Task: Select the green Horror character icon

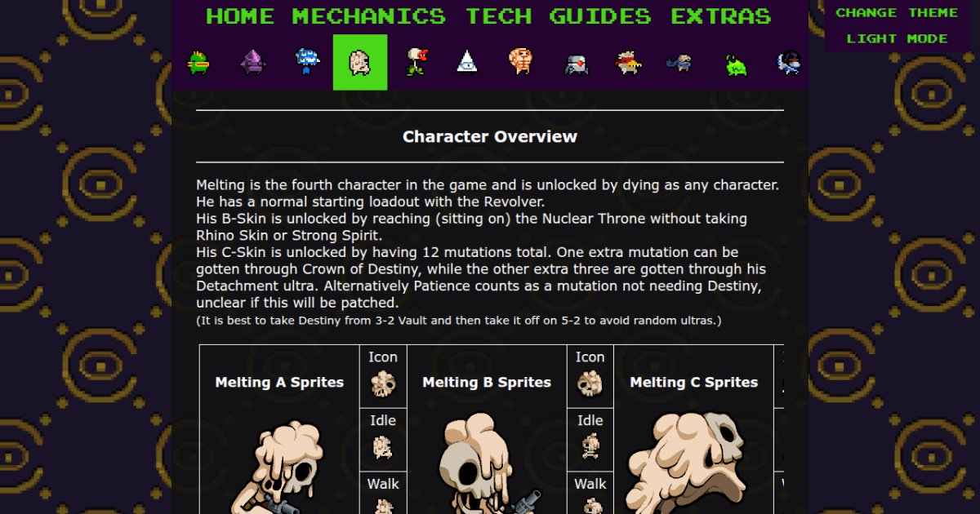Action: point(736,64)
